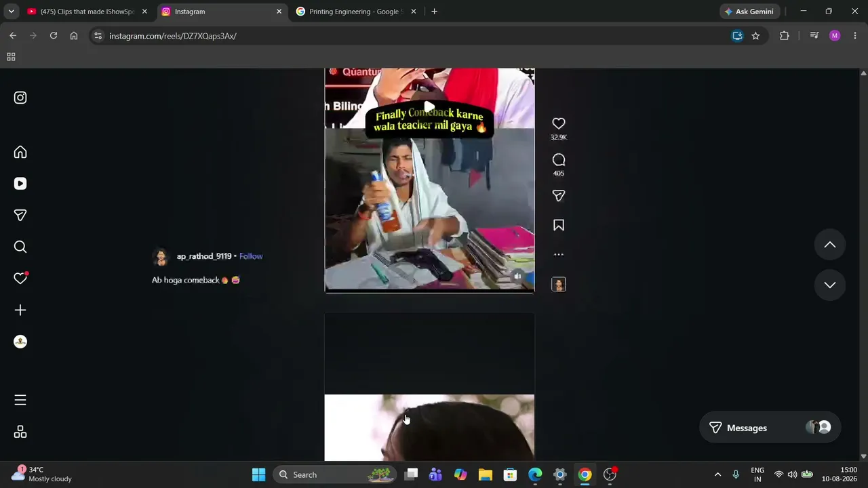Screen dimensions: 868x488
Task: Select the Instagram browser tab
Action: tap(222, 12)
